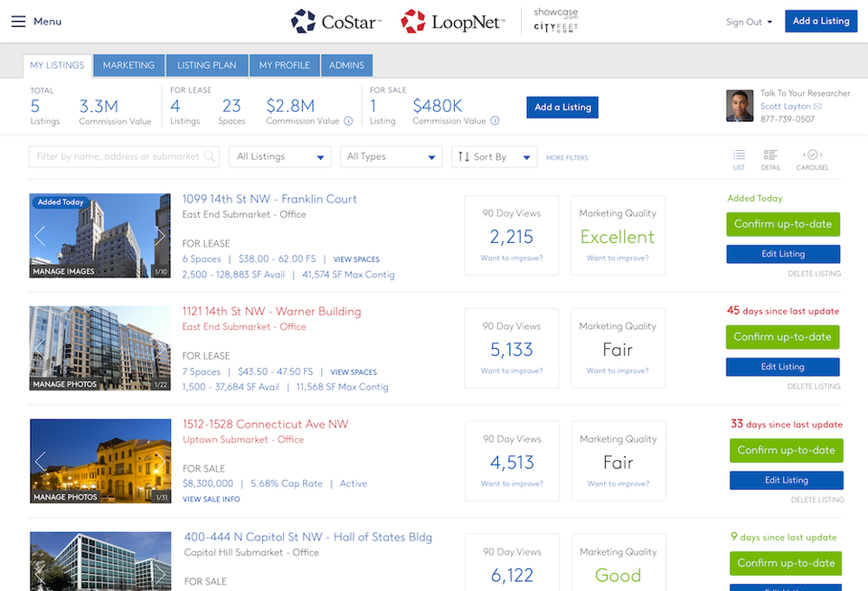868x591 pixels.
Task: Click Want to improve under 4,513 views
Action: (512, 483)
